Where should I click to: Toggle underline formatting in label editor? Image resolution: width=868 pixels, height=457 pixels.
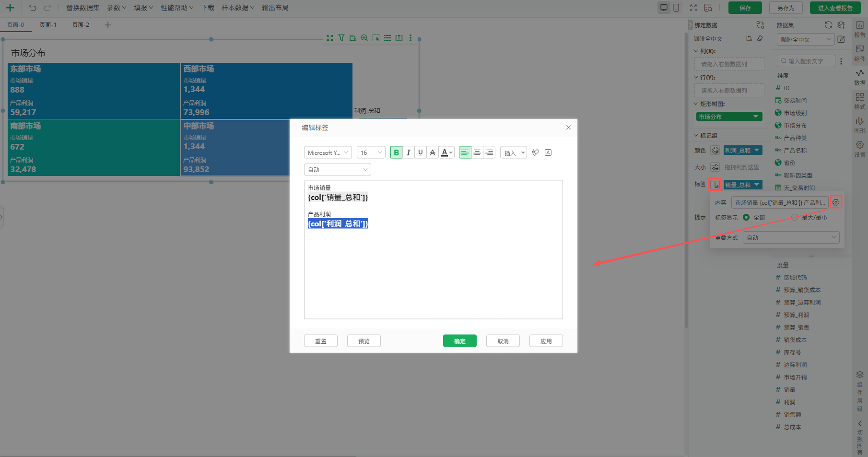coord(421,152)
